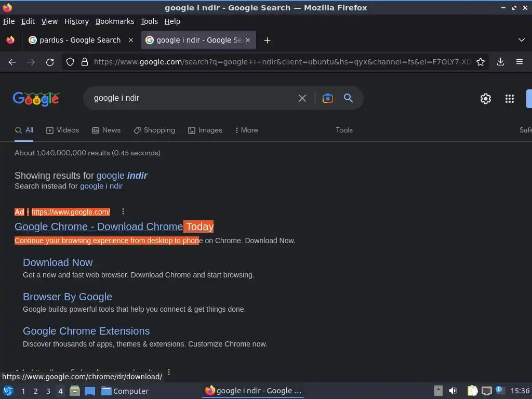
Task: Submit search with magnifying glass icon
Action: [349, 98]
